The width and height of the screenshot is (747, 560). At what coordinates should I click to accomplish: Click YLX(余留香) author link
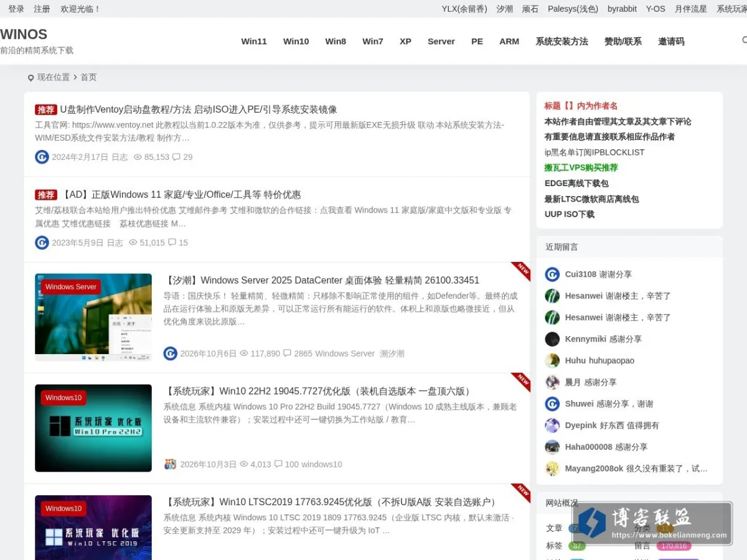pos(464,9)
